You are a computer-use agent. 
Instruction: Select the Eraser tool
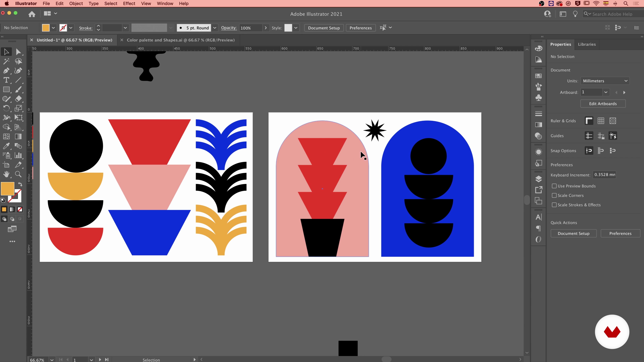[18, 99]
